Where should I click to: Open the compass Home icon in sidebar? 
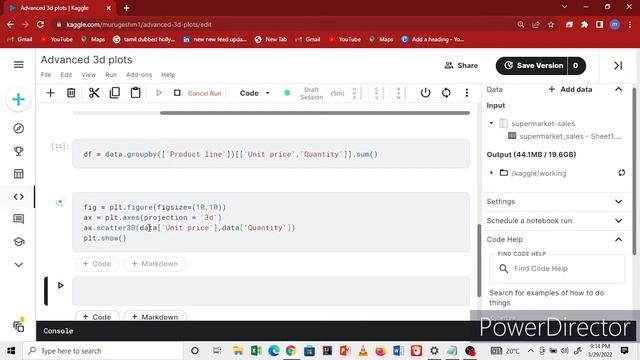(18, 129)
